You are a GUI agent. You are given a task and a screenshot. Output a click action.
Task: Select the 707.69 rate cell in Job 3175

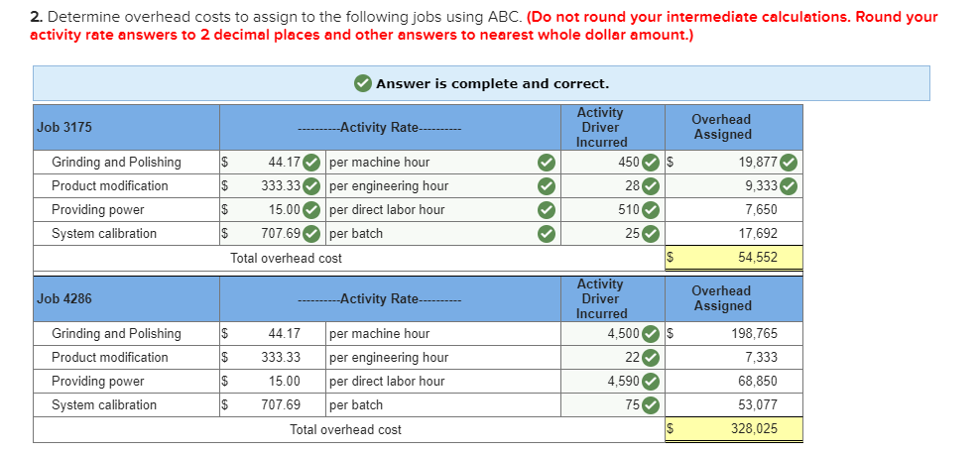click(273, 234)
